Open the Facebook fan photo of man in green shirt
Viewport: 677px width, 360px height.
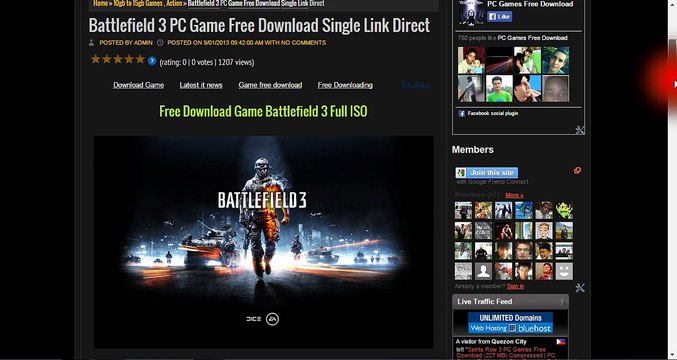point(499,88)
